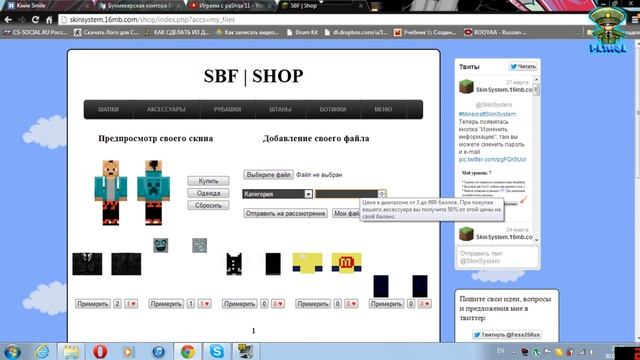The height and width of the screenshot is (360, 640).
Task: Open the АКСЕССУАРЫ menu item
Action: pyautogui.click(x=166, y=109)
